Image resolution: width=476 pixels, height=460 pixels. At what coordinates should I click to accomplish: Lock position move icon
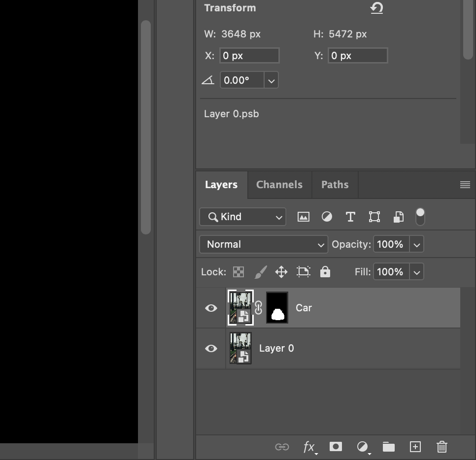click(x=281, y=272)
